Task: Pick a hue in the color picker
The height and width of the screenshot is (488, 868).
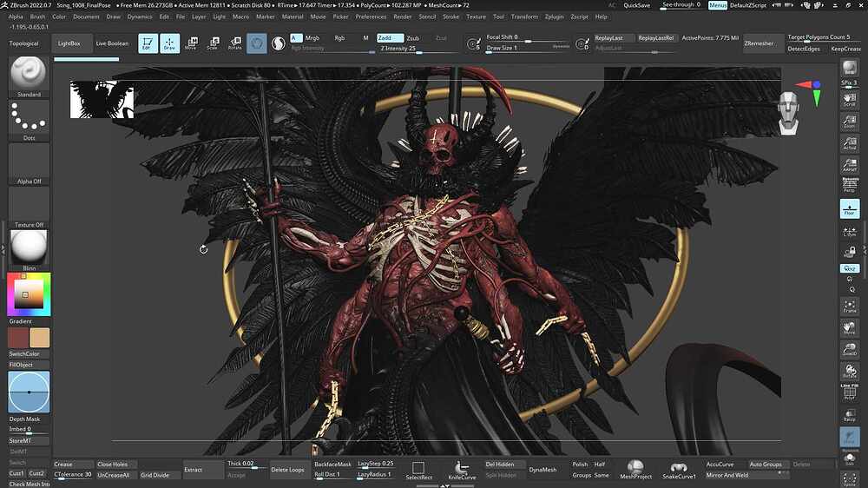Action: [29, 294]
